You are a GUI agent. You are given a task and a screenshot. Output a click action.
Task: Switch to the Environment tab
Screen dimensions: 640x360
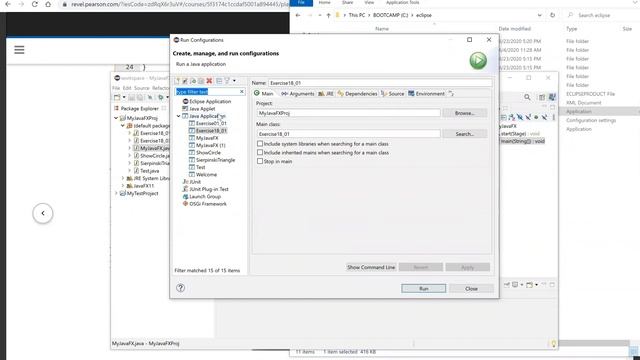click(426, 93)
